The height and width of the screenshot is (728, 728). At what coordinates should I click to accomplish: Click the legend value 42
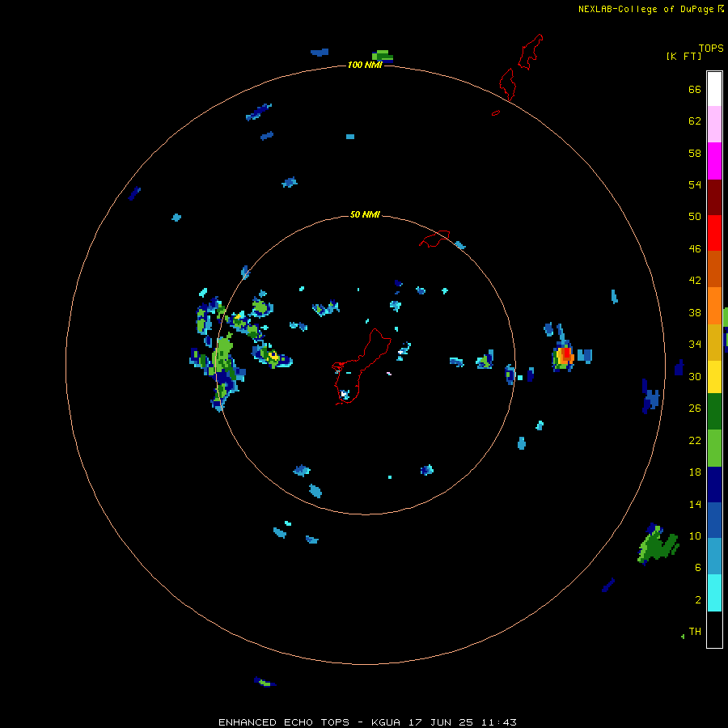tap(695, 281)
